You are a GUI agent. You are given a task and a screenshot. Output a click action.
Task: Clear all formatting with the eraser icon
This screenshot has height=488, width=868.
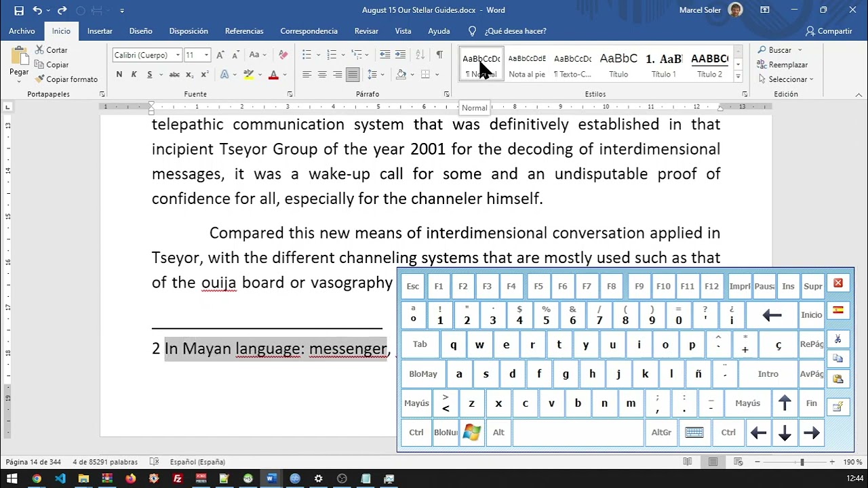(x=283, y=55)
